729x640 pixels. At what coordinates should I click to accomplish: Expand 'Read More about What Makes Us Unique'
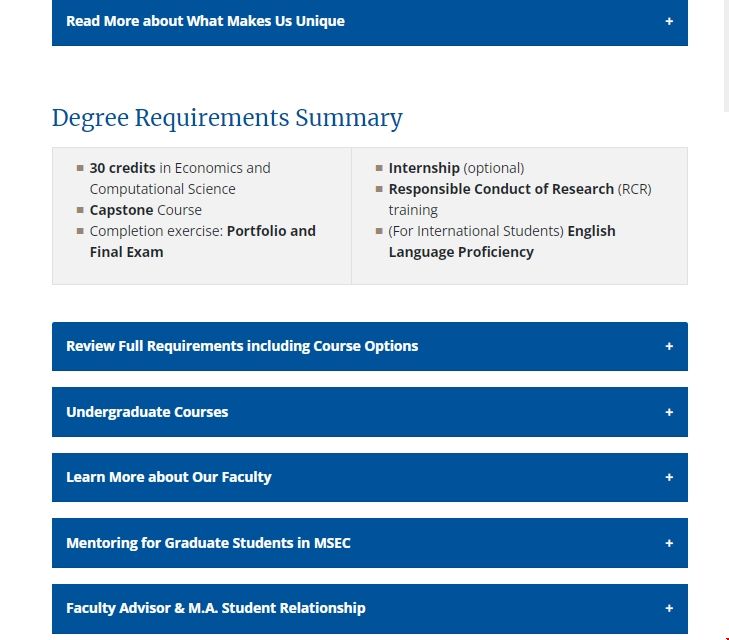click(205, 21)
